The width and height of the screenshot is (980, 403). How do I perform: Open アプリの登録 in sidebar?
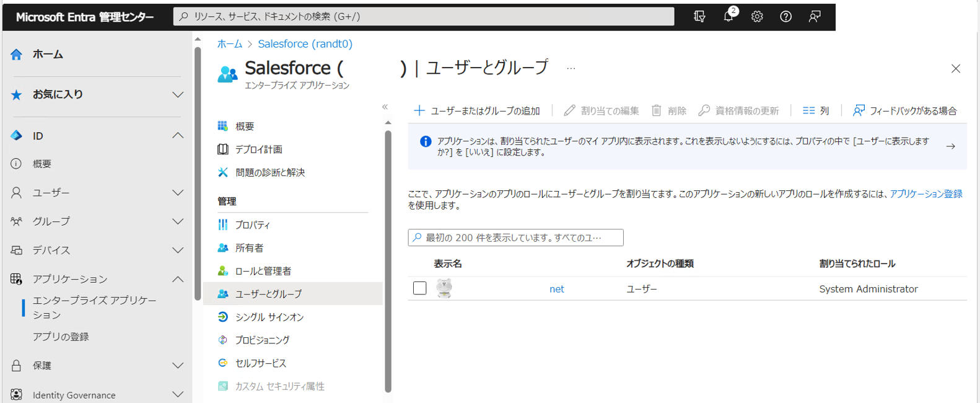tap(61, 337)
